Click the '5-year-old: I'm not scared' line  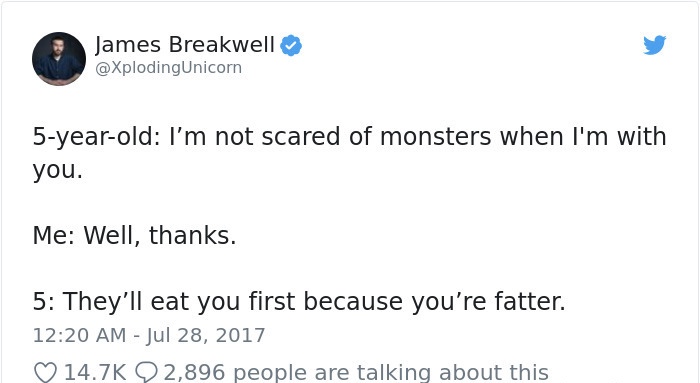point(349,137)
